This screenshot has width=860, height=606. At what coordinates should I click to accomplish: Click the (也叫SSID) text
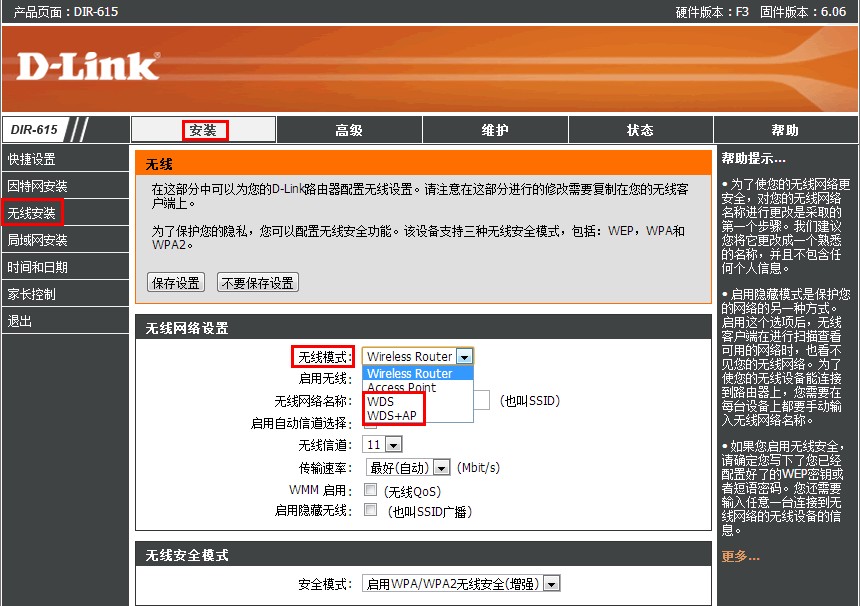point(530,401)
